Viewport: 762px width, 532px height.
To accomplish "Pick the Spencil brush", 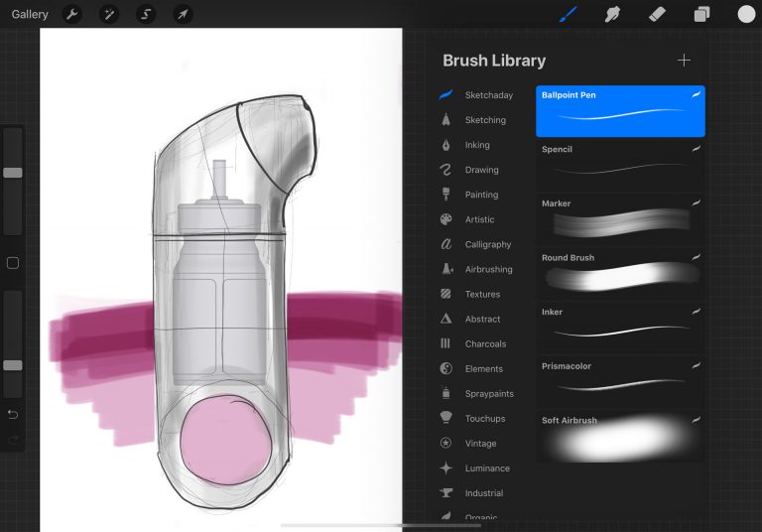I will (x=620, y=166).
